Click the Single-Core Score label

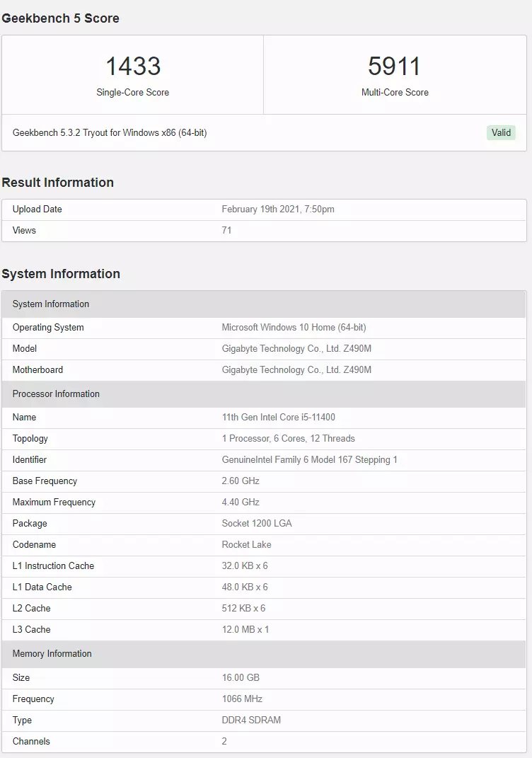133,92
